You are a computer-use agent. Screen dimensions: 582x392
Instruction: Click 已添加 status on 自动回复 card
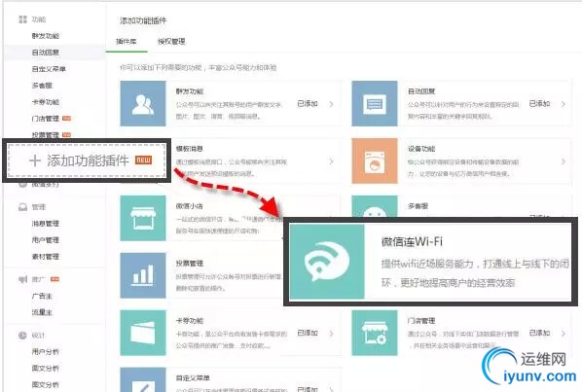click(x=539, y=103)
